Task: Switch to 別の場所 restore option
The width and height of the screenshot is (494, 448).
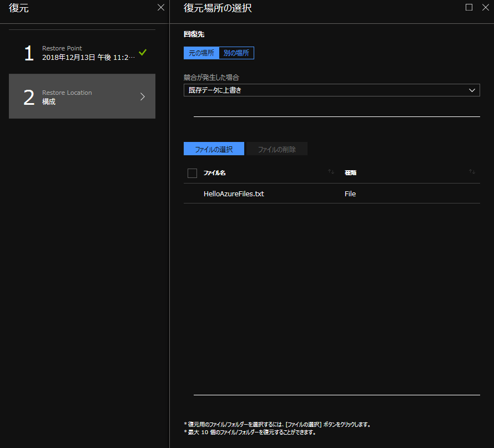Action: point(236,53)
